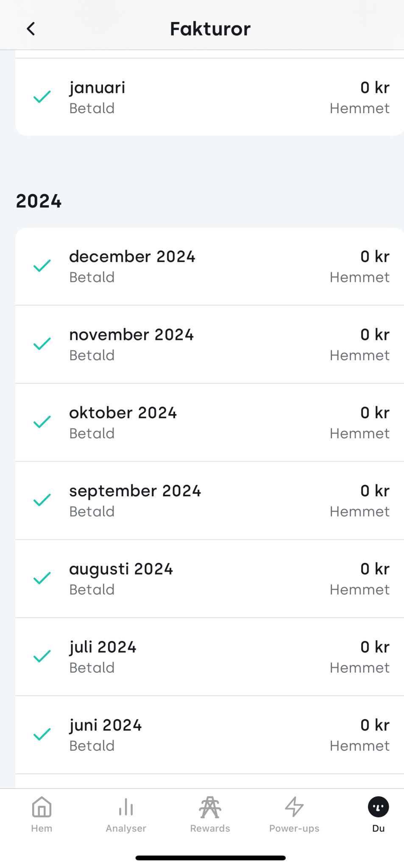
Task: Tap the green checkmark beside juli 2024
Action: [x=42, y=656]
